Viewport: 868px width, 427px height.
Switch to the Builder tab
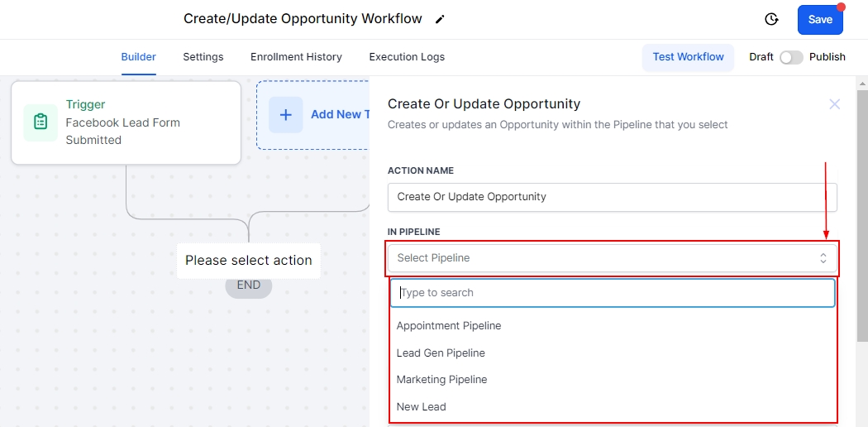pos(139,57)
